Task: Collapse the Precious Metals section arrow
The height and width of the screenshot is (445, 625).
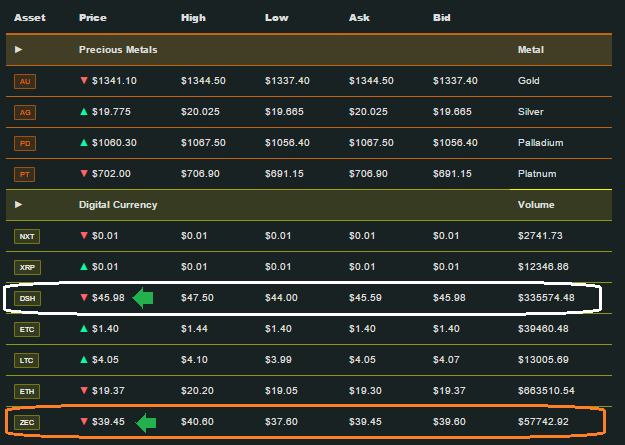Action: (x=18, y=49)
